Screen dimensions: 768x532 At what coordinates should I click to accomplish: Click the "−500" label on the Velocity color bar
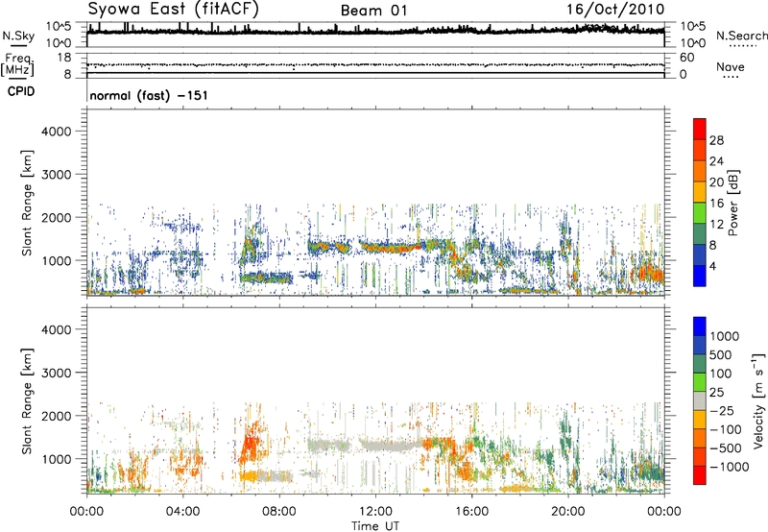tap(726, 447)
